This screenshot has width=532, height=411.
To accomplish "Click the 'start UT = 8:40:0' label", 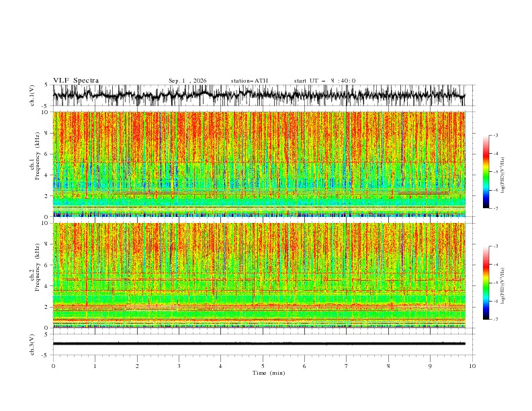I will coord(324,81).
